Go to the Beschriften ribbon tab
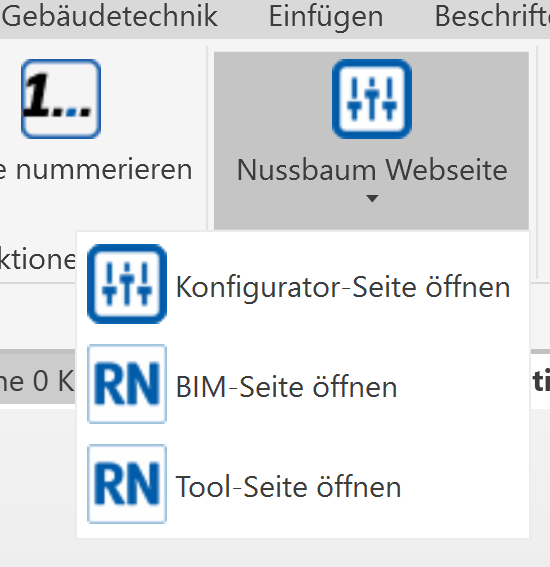The width and height of the screenshot is (550, 567). pos(492,17)
